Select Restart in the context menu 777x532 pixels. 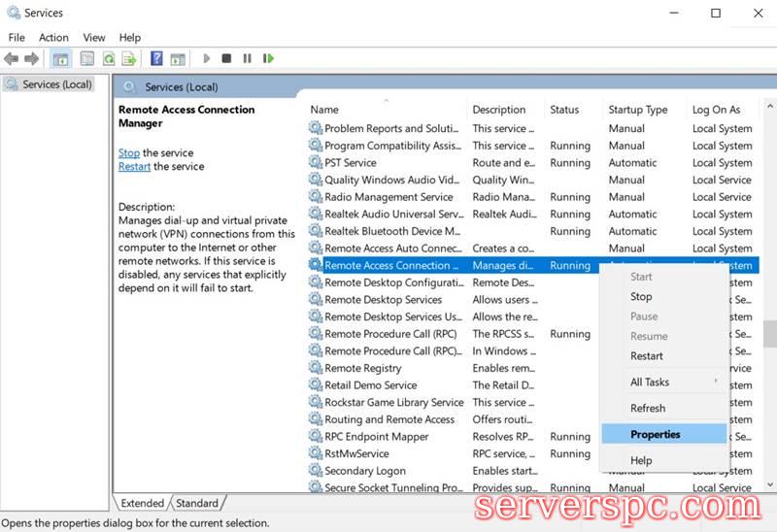[647, 356]
